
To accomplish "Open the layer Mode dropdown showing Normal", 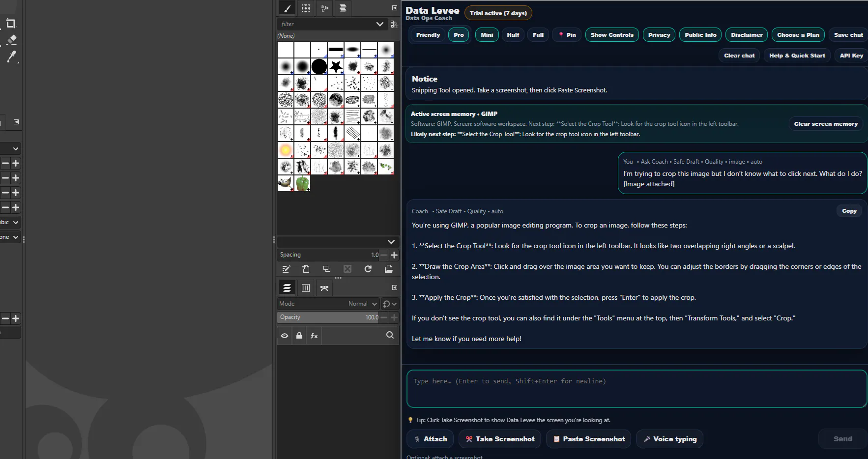I will click(328, 304).
